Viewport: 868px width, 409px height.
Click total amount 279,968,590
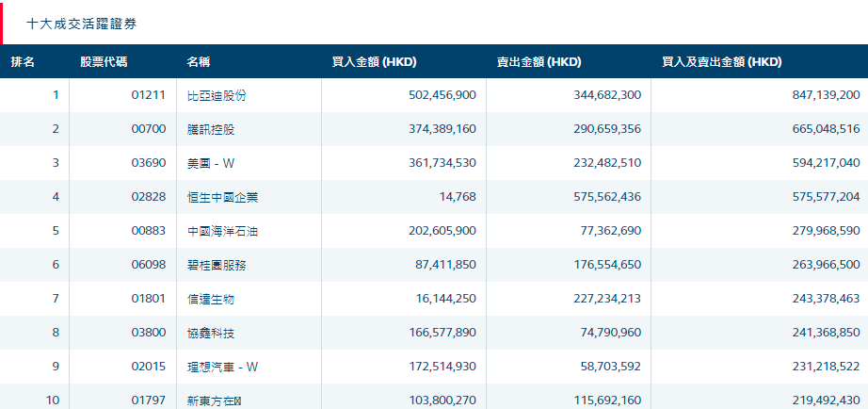[826, 231]
